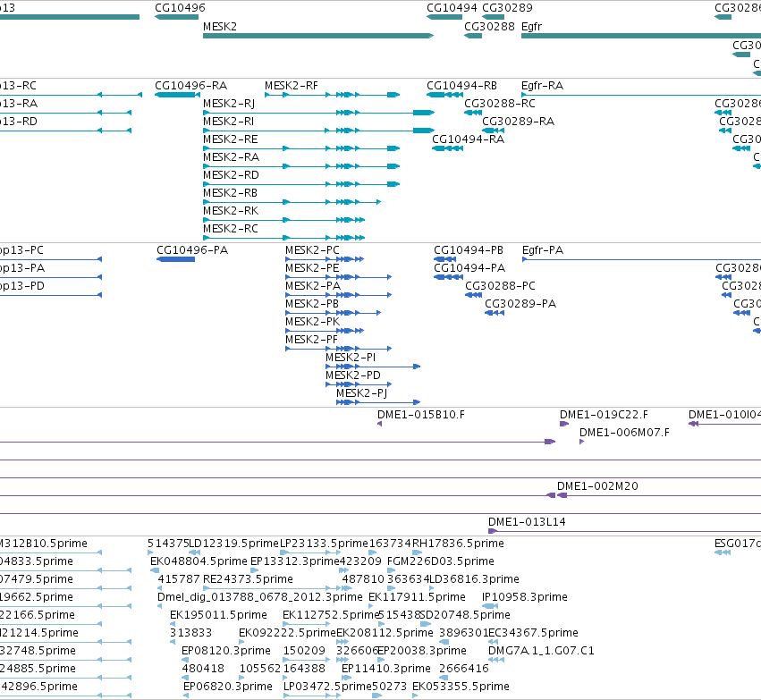Click the CG30288-PC protein label
The height and width of the screenshot is (700, 761).
pos(500,286)
